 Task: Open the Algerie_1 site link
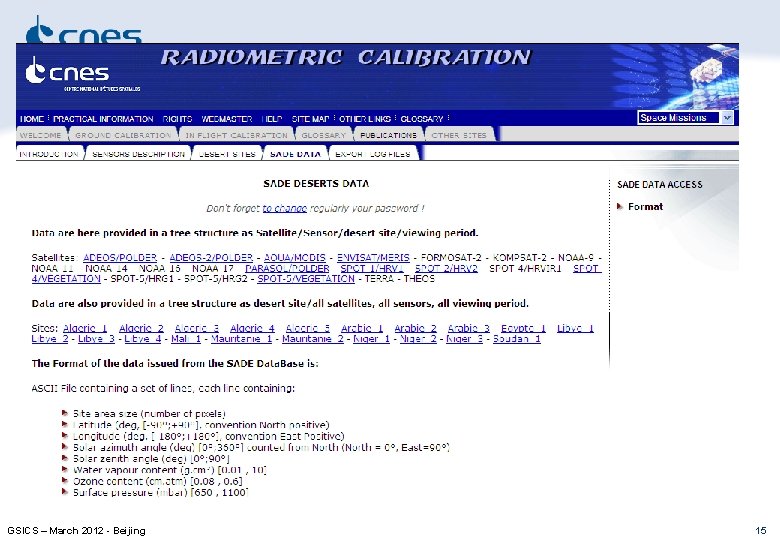[x=85, y=328]
